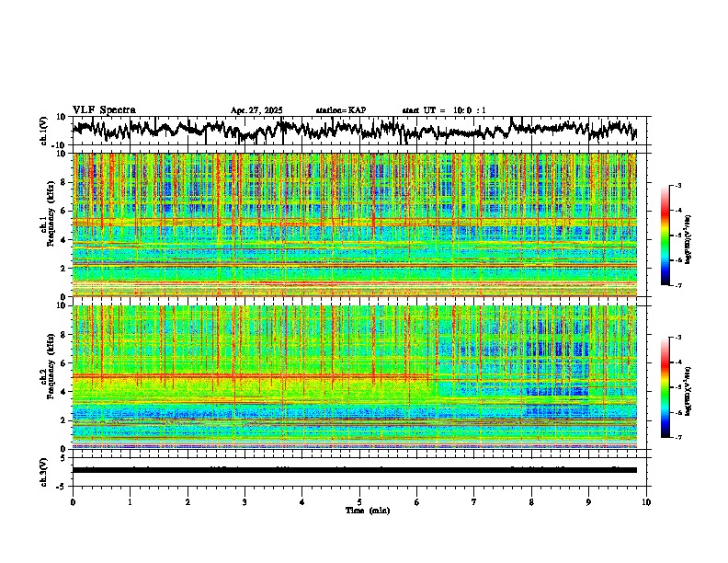Viewport: 728px width, 563px height.
Task: Click the ch.1 color scale log(PSD) label
Action: click(688, 240)
